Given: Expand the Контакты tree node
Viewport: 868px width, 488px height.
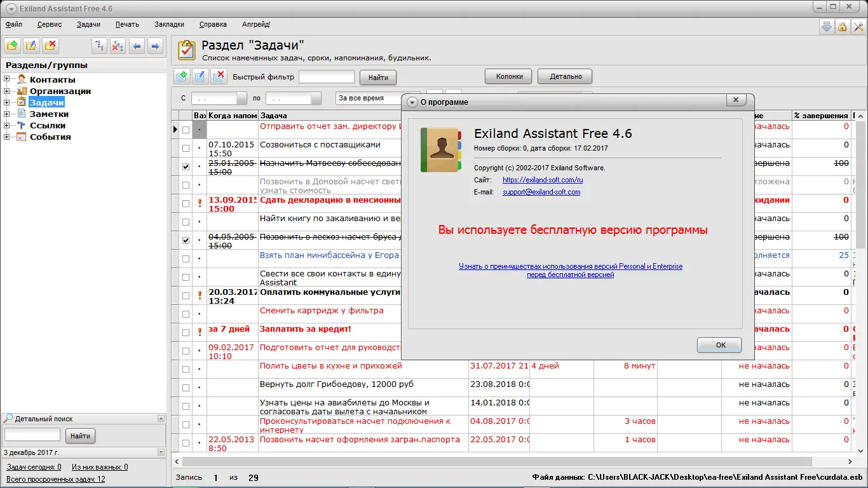Looking at the screenshot, I should (x=7, y=79).
